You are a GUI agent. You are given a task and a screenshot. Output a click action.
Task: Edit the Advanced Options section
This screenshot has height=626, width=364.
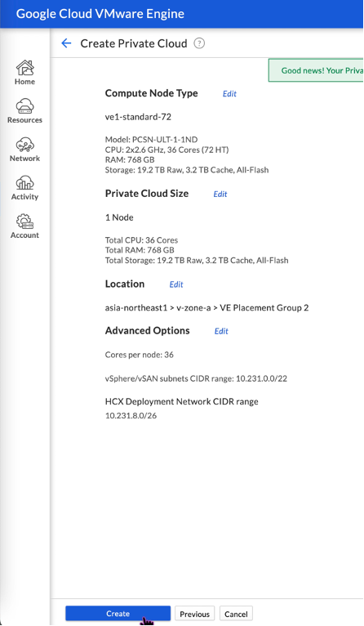pos(221,331)
